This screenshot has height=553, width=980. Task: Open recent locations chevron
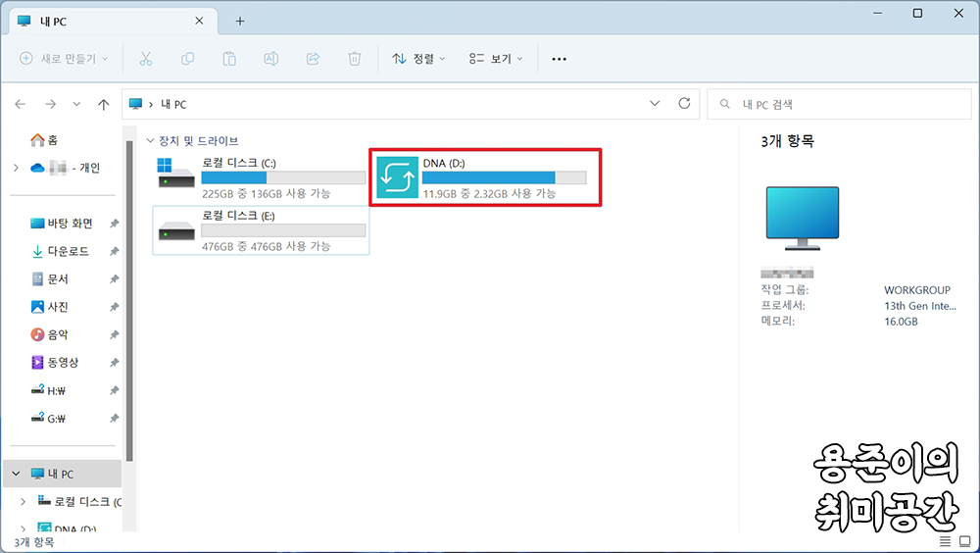click(76, 104)
